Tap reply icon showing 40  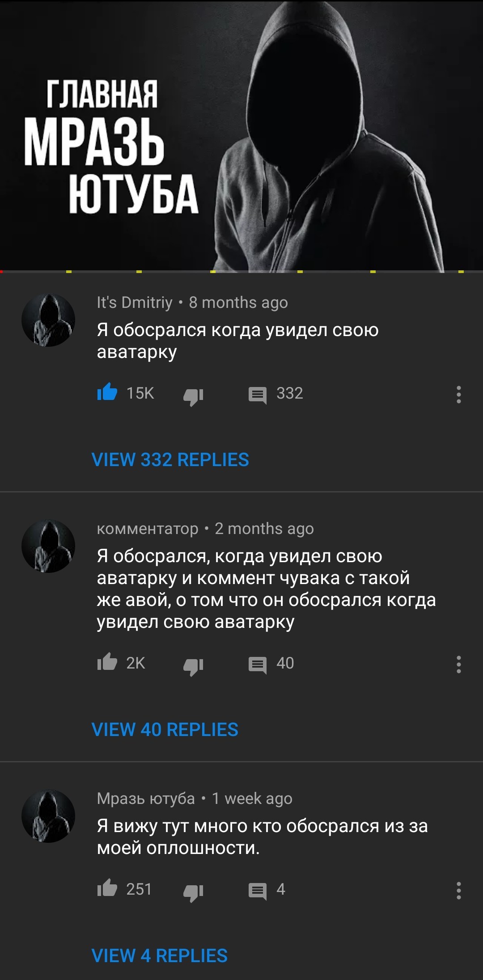(x=258, y=665)
